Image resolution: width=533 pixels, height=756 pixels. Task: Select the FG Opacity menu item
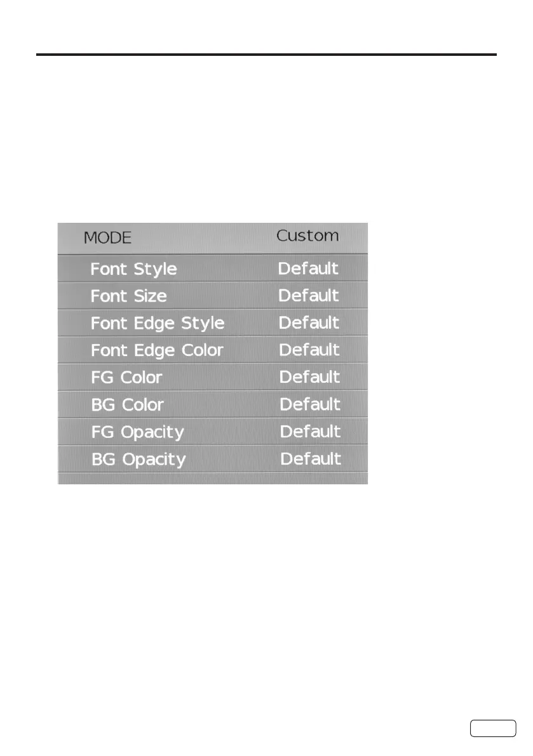click(x=137, y=432)
